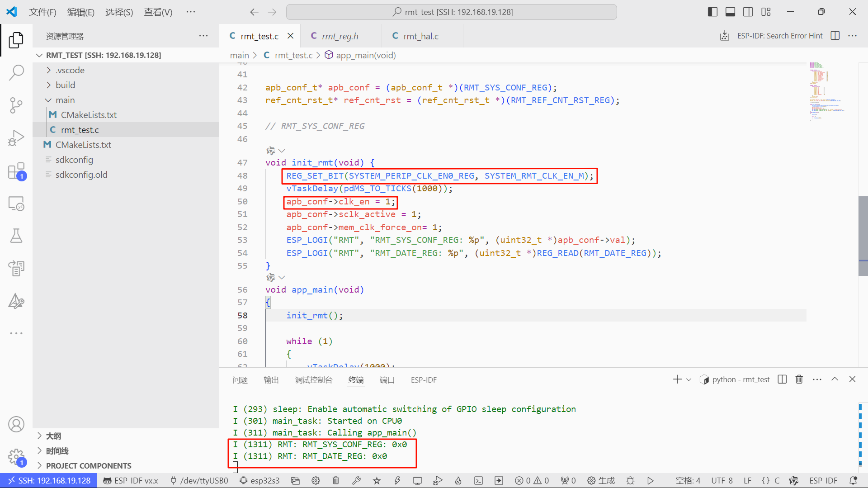868x488 pixels.
Task: Close the rmt_test.c editor tab
Action: (x=291, y=36)
